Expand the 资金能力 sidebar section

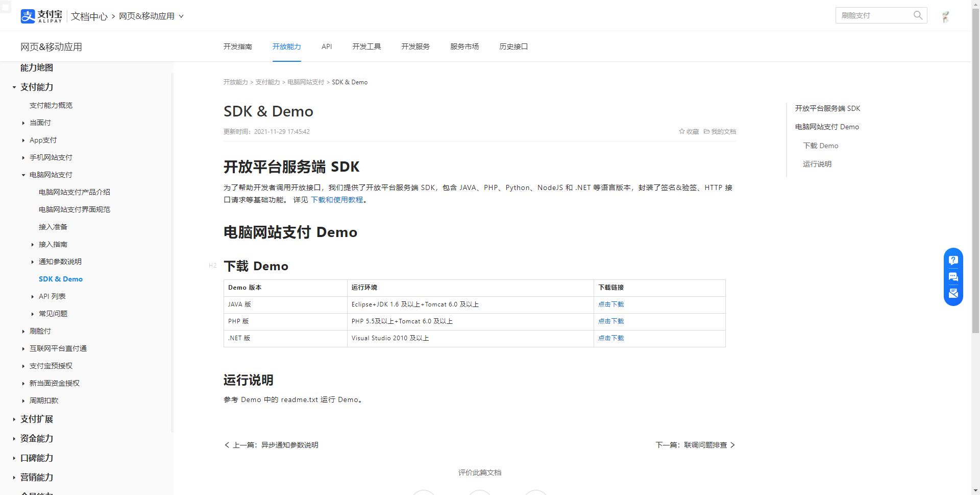[14, 439]
